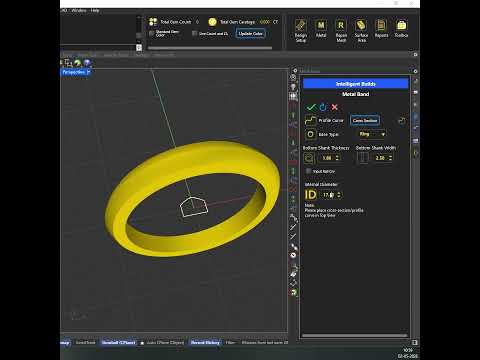Click the Bottom Shank Width icon

coord(362,158)
